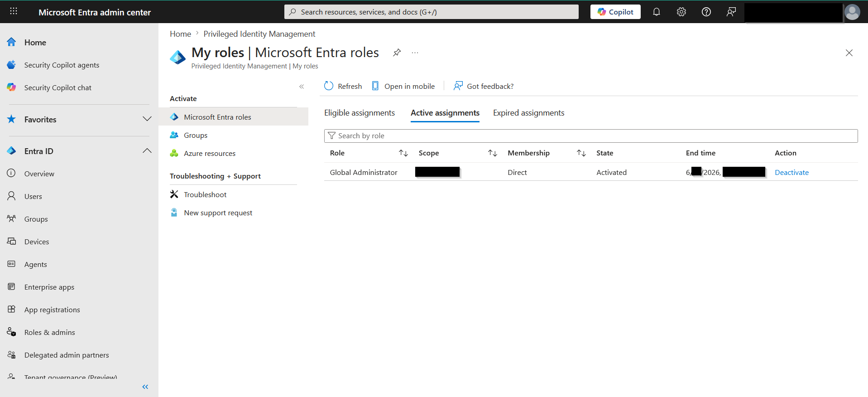Open the settings gear in header

[x=681, y=12]
